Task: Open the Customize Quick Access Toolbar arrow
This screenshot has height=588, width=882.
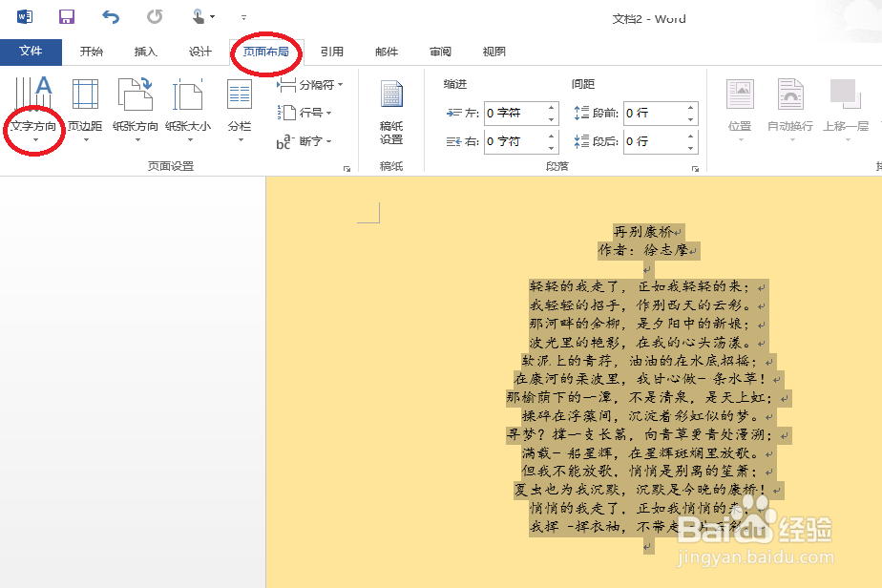Action: [x=243, y=17]
